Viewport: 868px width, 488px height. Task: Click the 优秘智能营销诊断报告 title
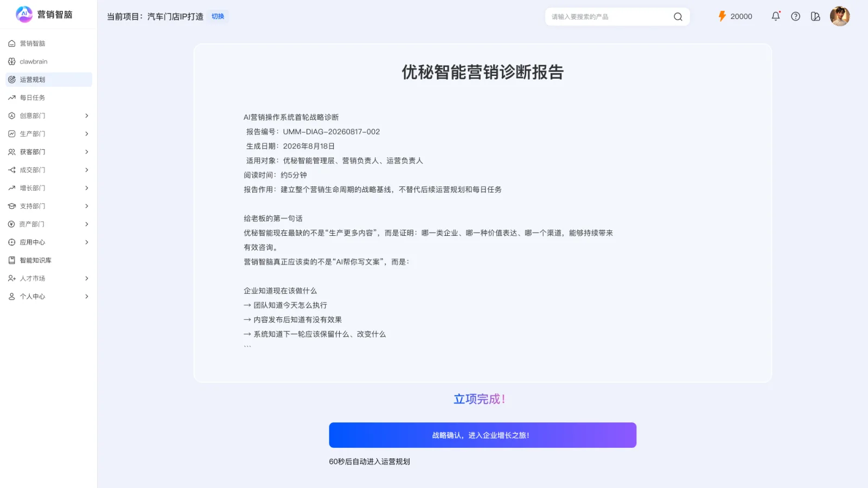click(482, 72)
